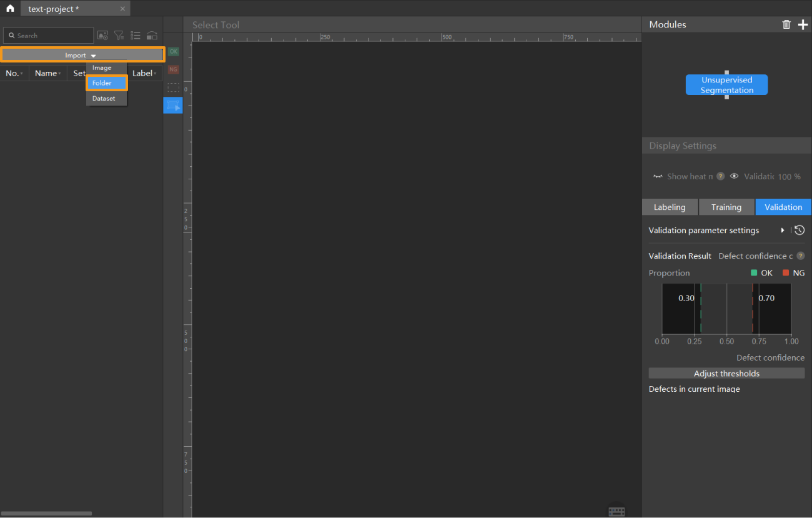The height and width of the screenshot is (518, 812).
Task: Toggle the Validation result visibility eye
Action: (x=735, y=176)
